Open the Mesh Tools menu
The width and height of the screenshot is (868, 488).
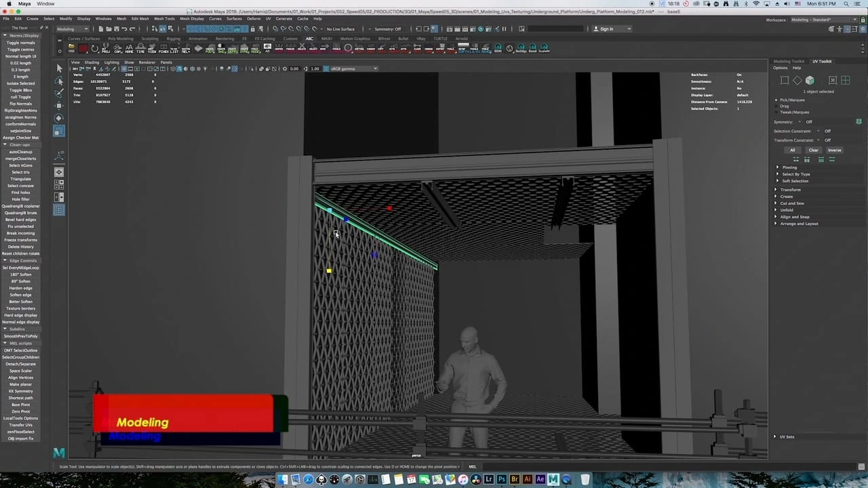pyautogui.click(x=164, y=18)
